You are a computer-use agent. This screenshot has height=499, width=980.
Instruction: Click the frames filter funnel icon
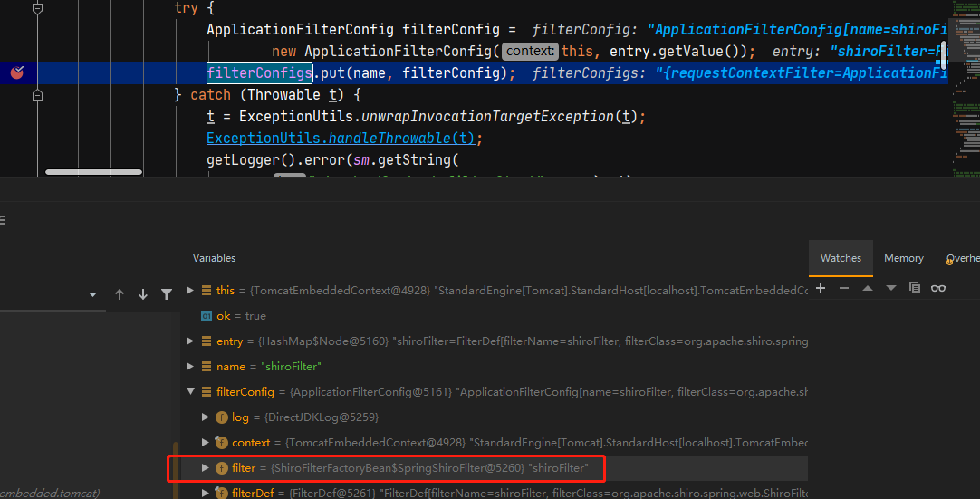[x=167, y=294]
